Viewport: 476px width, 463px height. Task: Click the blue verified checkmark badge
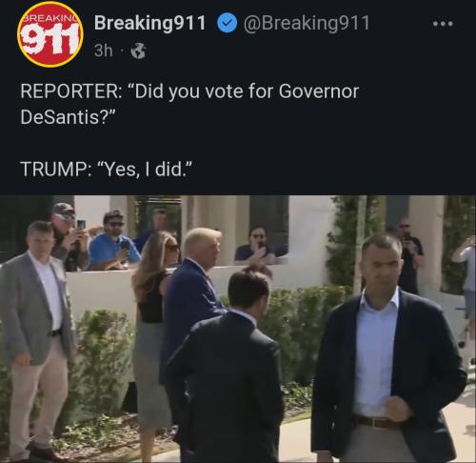[x=227, y=24]
